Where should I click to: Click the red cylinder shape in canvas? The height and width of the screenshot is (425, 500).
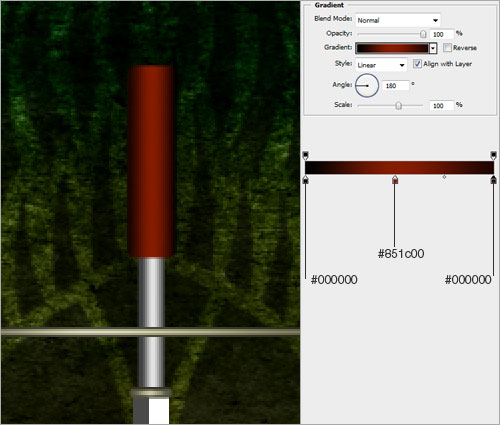tap(151, 162)
